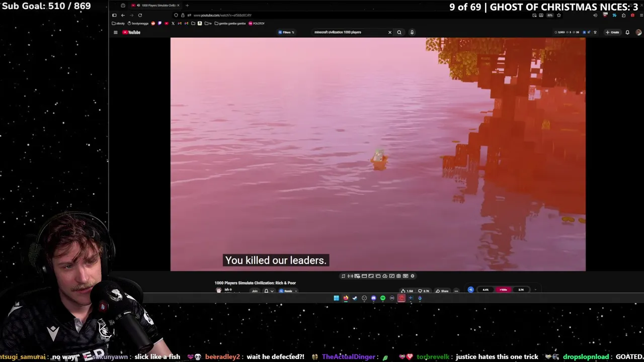Viewport: 644px width, 362px height.
Task: Open the Twitch bookmark icon
Action: tap(159, 23)
